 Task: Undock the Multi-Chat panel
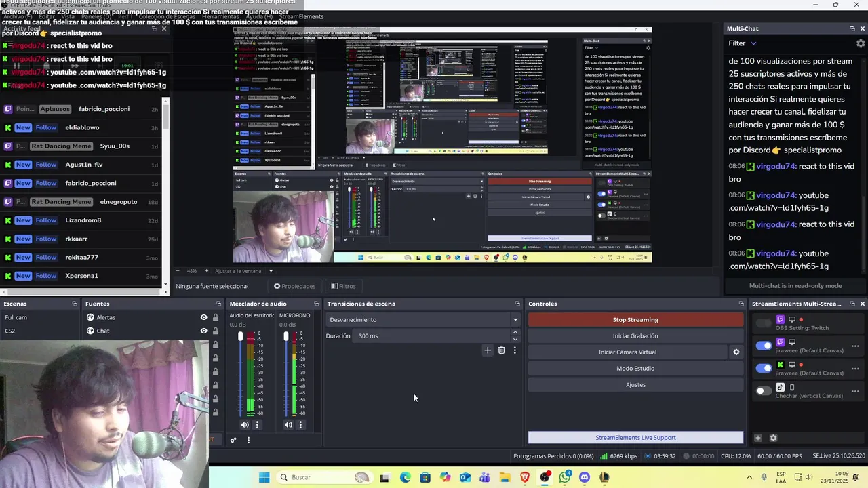tap(852, 28)
